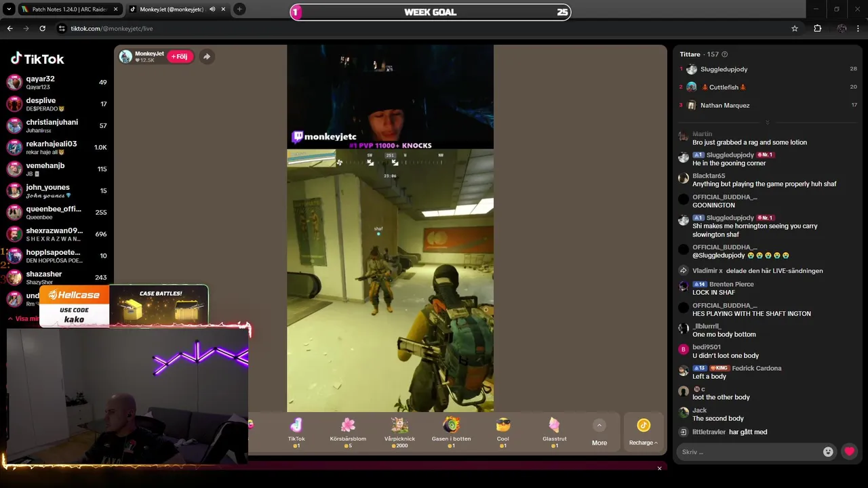Open littletravler's joined notice
The height and width of the screenshot is (488, 868).
(723, 432)
